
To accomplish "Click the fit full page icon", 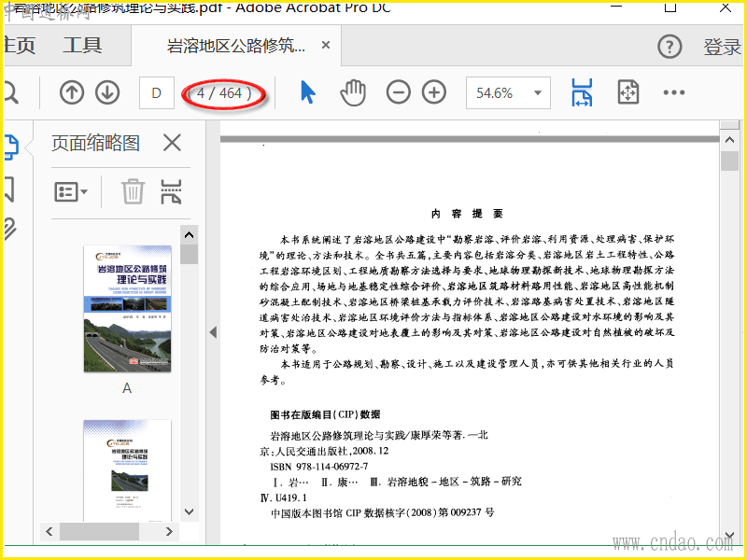I will click(627, 92).
